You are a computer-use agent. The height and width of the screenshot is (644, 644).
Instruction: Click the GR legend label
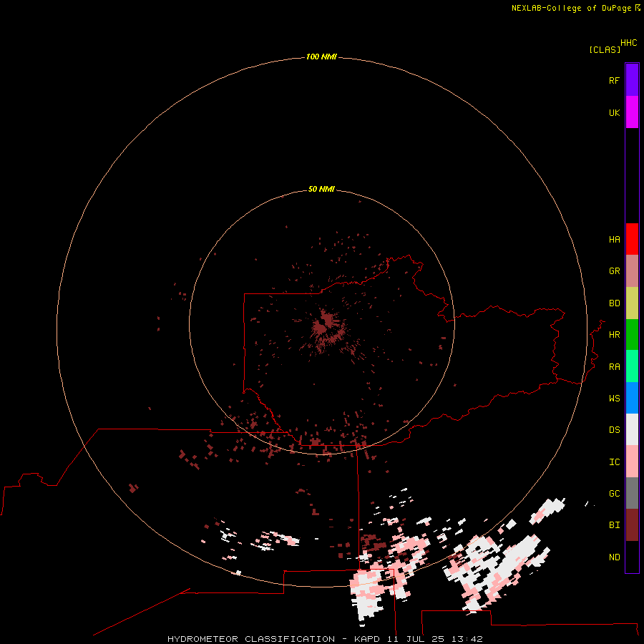point(614,271)
